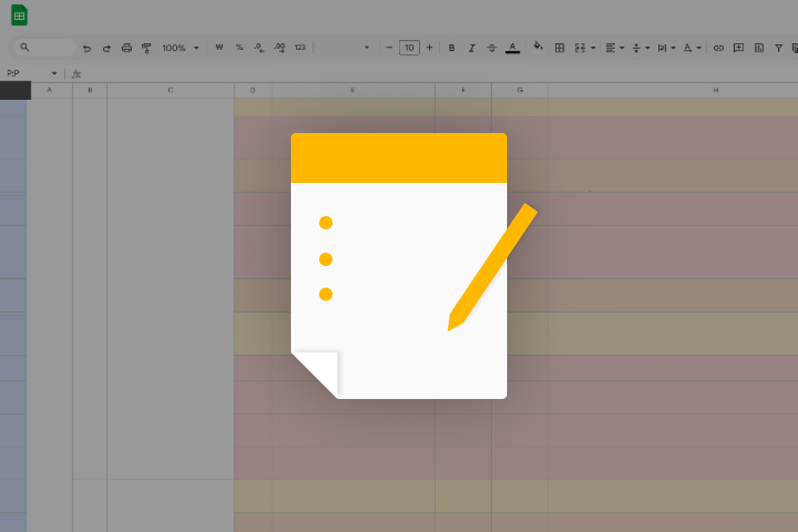The image size is (798, 532).
Task: Insert a comment
Action: (x=738, y=48)
